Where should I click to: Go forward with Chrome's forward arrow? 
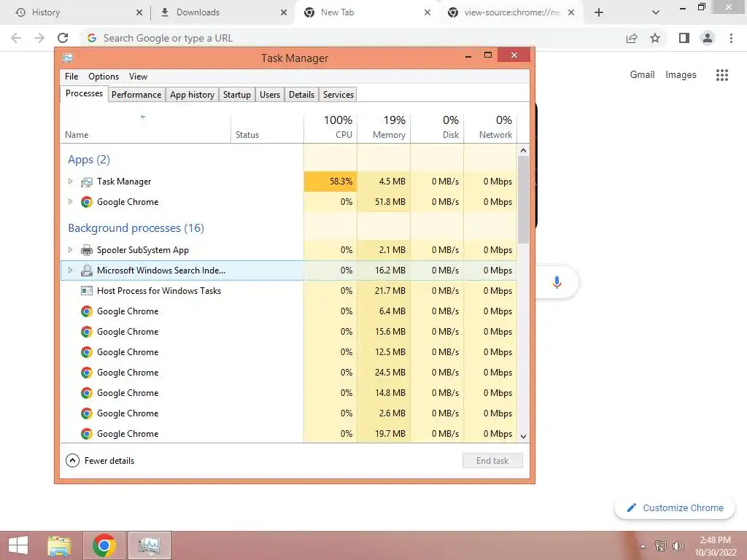tap(39, 38)
